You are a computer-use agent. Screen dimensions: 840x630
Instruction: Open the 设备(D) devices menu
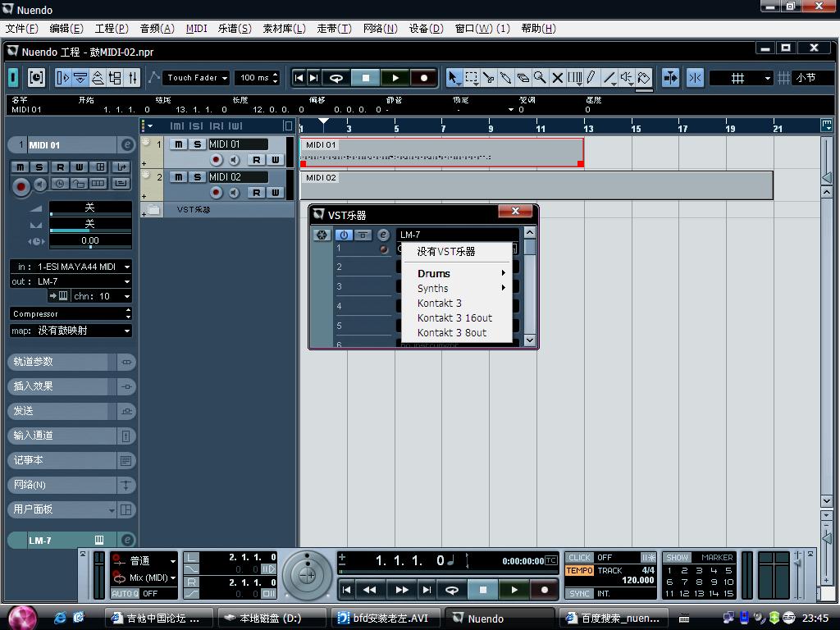pyautogui.click(x=426, y=29)
